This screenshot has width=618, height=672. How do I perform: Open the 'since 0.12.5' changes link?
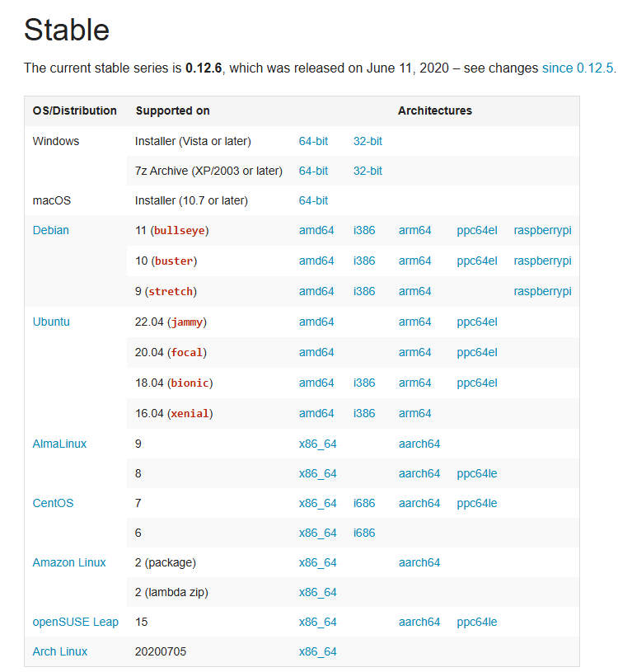point(578,68)
